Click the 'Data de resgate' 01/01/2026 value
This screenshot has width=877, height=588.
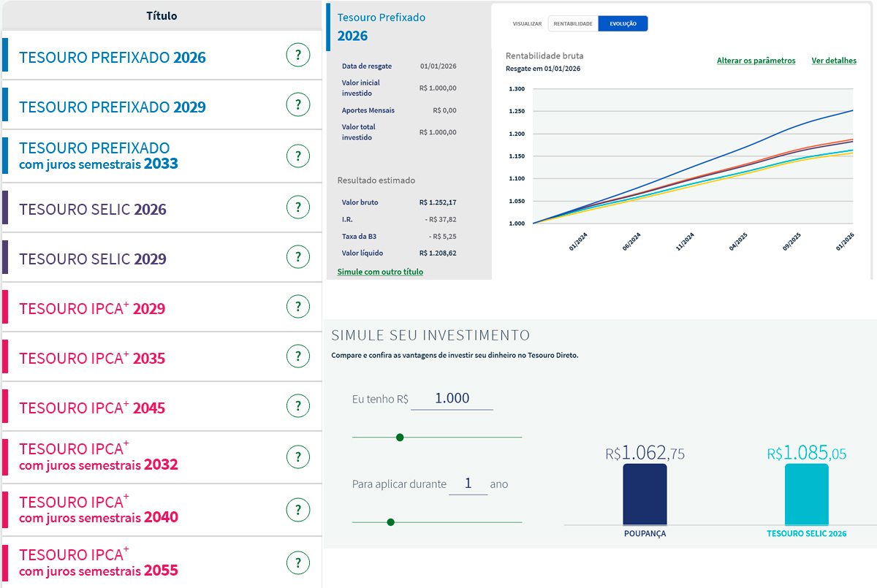click(x=438, y=66)
